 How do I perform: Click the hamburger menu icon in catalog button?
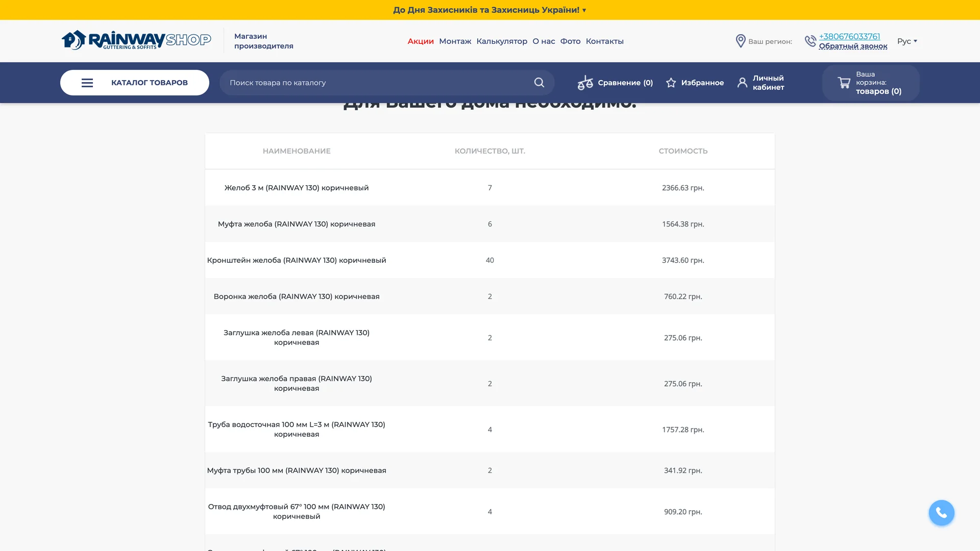(87, 83)
